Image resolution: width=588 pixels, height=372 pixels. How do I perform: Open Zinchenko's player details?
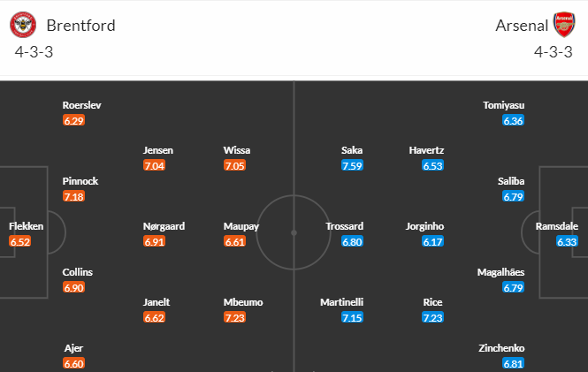501,348
